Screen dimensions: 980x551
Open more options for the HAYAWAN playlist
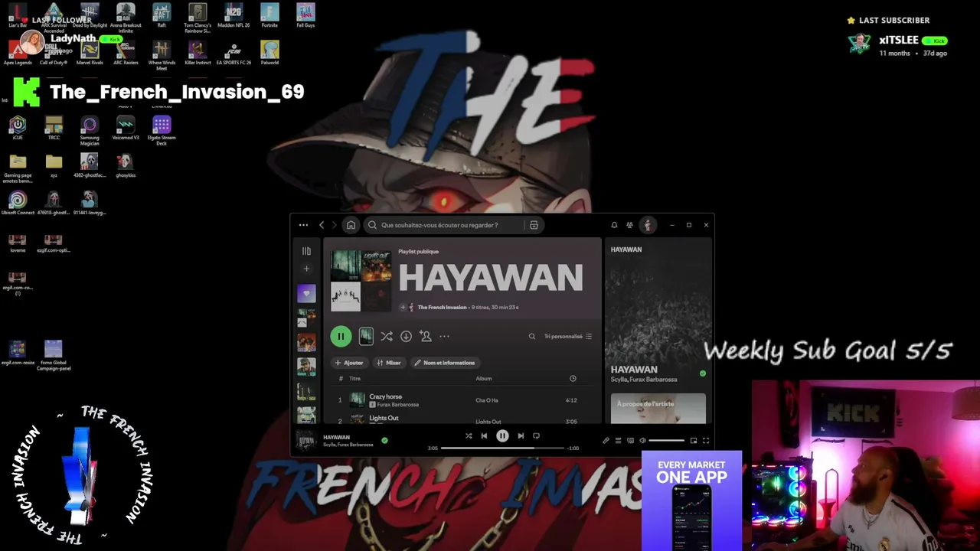(x=444, y=336)
